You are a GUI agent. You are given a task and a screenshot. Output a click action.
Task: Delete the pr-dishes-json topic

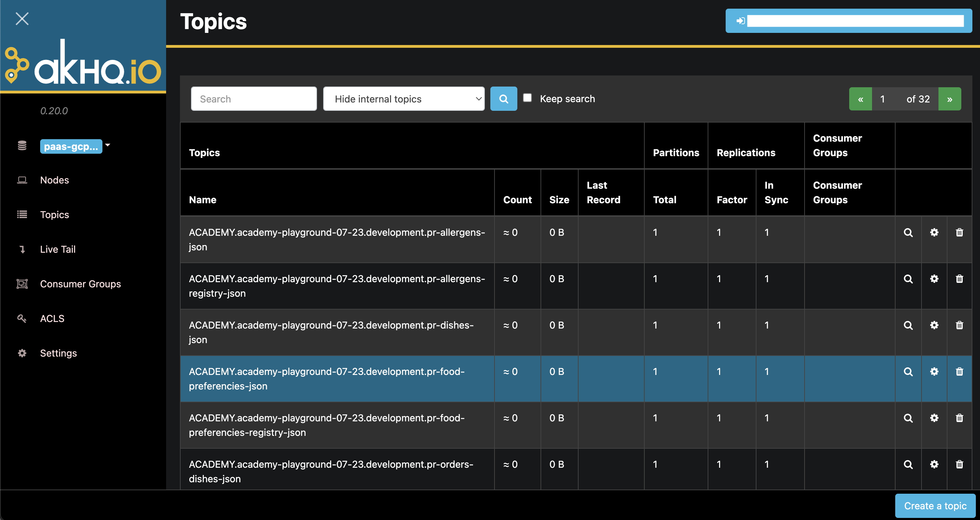[x=959, y=325]
